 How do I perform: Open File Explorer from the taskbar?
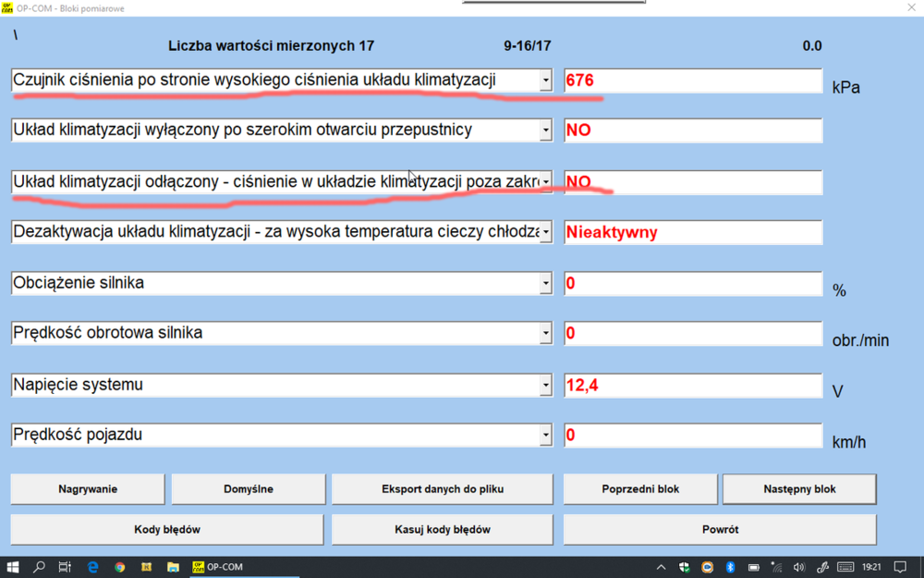[173, 566]
